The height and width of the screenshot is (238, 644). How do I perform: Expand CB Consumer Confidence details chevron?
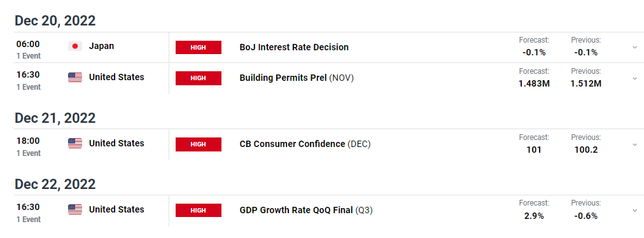pos(635,144)
